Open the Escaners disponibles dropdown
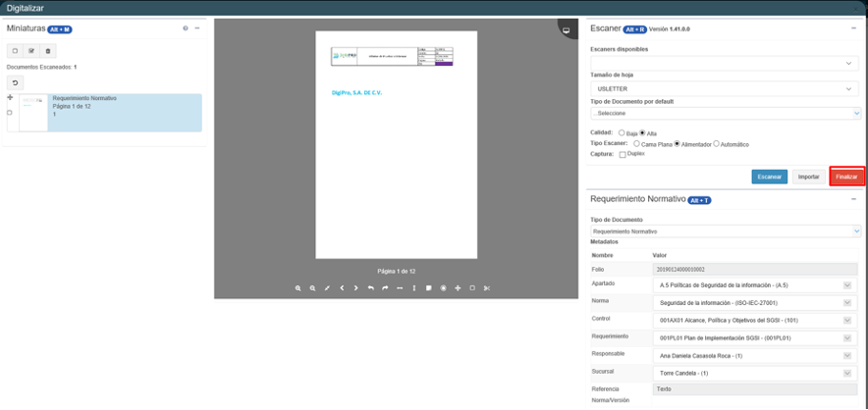 pos(725,63)
